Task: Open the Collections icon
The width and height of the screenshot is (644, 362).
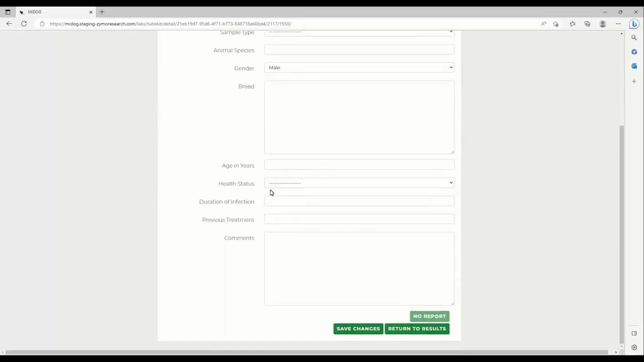Action: coord(587,24)
